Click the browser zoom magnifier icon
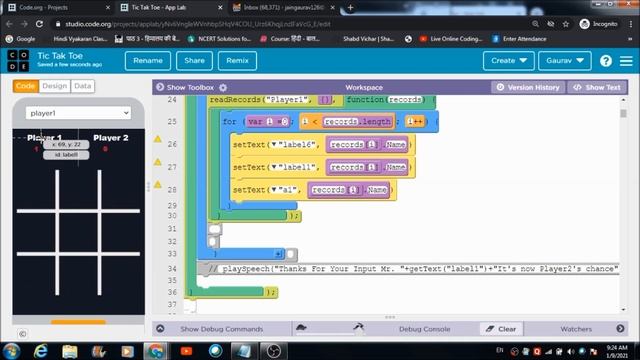 pos(535,24)
